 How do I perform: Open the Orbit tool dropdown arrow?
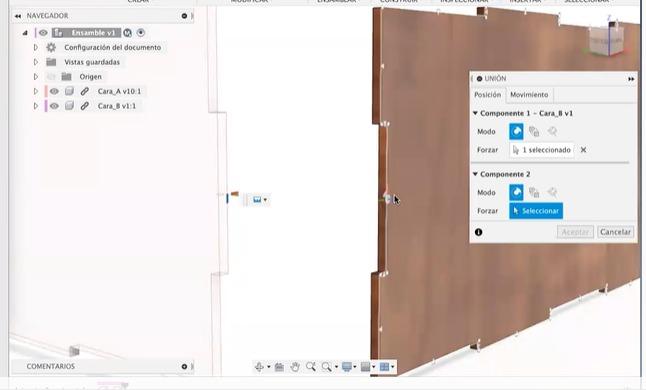click(269, 367)
